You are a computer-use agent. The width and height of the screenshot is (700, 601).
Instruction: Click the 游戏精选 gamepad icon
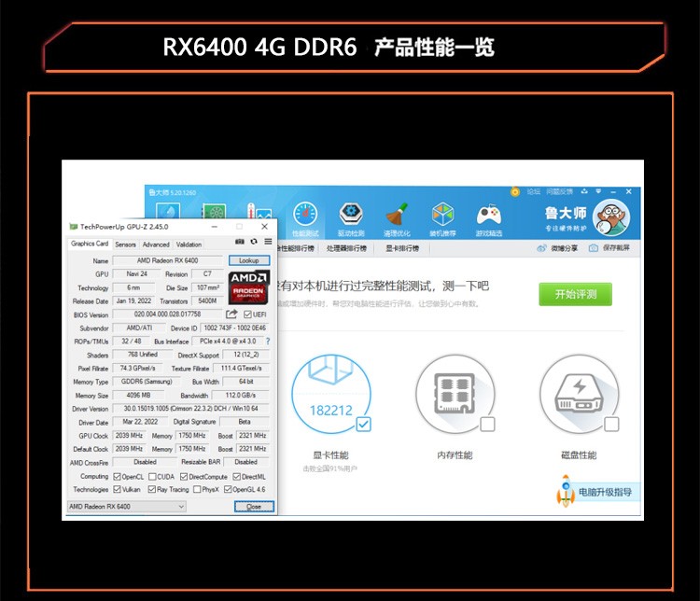[488, 217]
